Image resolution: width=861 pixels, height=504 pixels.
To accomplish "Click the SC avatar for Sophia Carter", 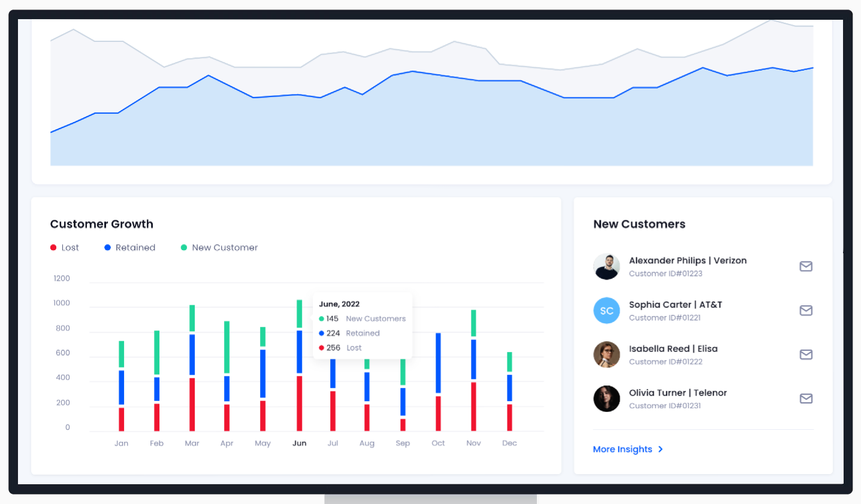I will [606, 311].
